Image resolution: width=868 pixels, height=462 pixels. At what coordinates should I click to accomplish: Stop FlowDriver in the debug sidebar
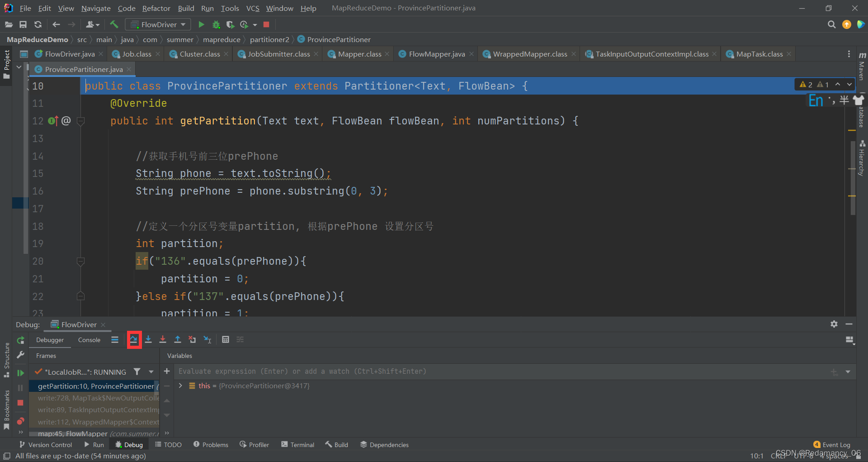(20, 403)
